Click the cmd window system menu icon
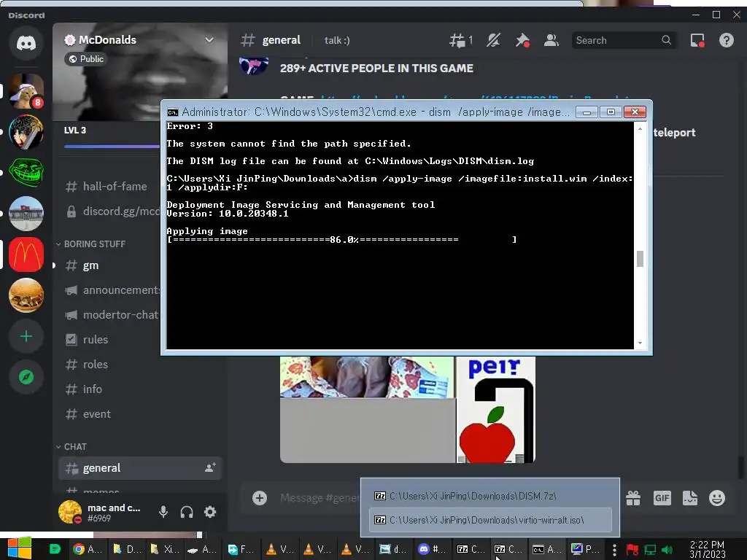 172,112
